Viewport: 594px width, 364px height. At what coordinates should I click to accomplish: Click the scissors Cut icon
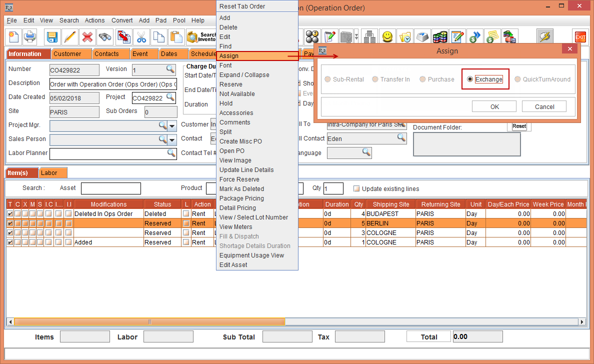141,37
